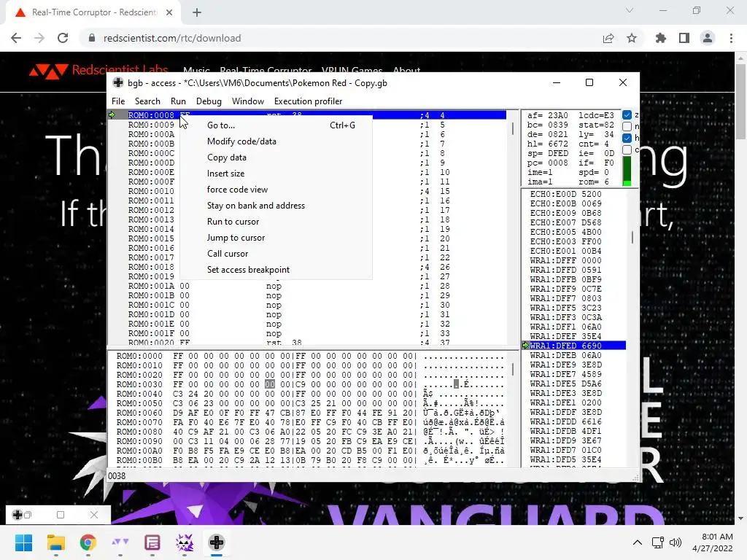Screen dimensions: 747x560
Task: Click the site padlock icon
Action: 92,38
